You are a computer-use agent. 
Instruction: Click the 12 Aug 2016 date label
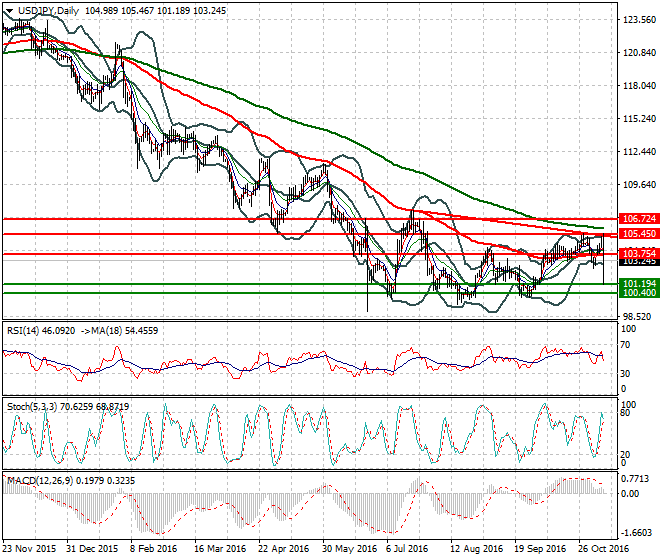476,549
